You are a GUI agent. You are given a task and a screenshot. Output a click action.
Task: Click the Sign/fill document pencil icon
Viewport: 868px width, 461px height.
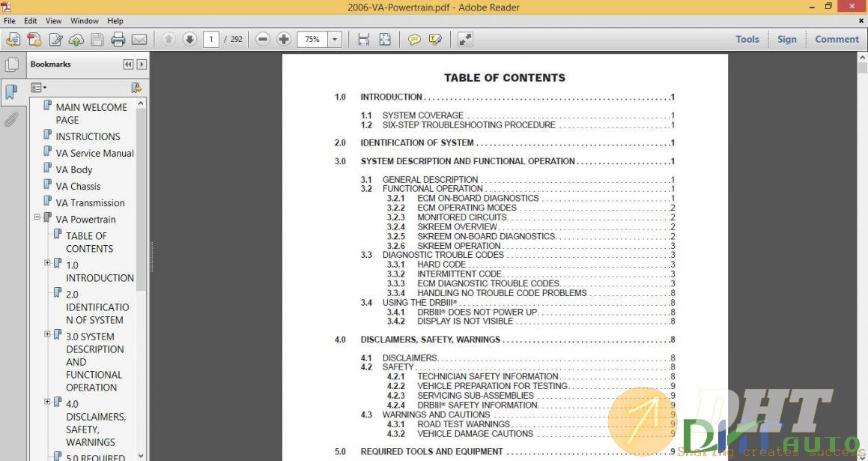pos(56,39)
